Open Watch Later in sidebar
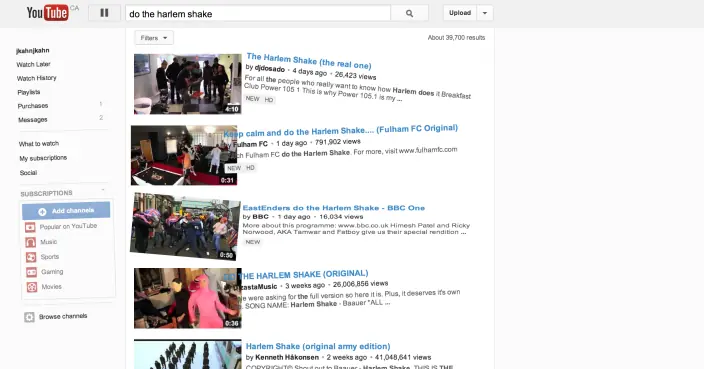The height and width of the screenshot is (369, 704). pos(34,65)
